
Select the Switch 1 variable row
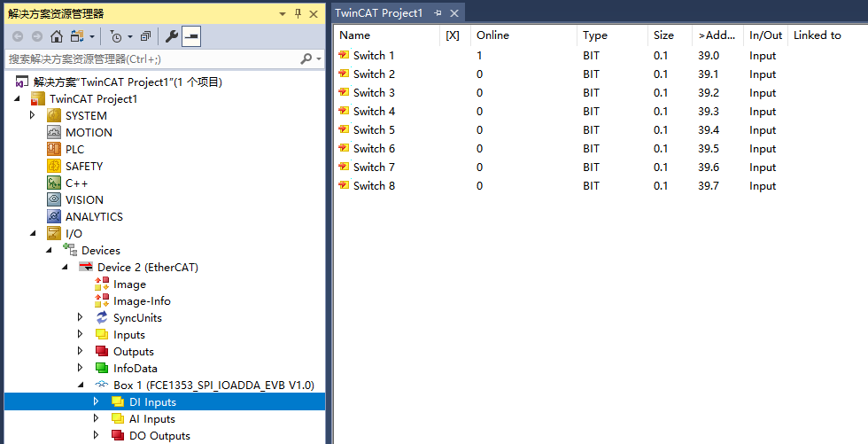pos(601,55)
